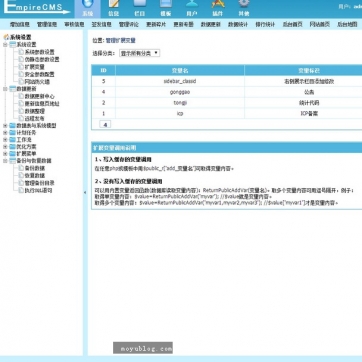This screenshot has height=362, width=362.
Task: Click the EmpireCMS logo
Action: 36,8
